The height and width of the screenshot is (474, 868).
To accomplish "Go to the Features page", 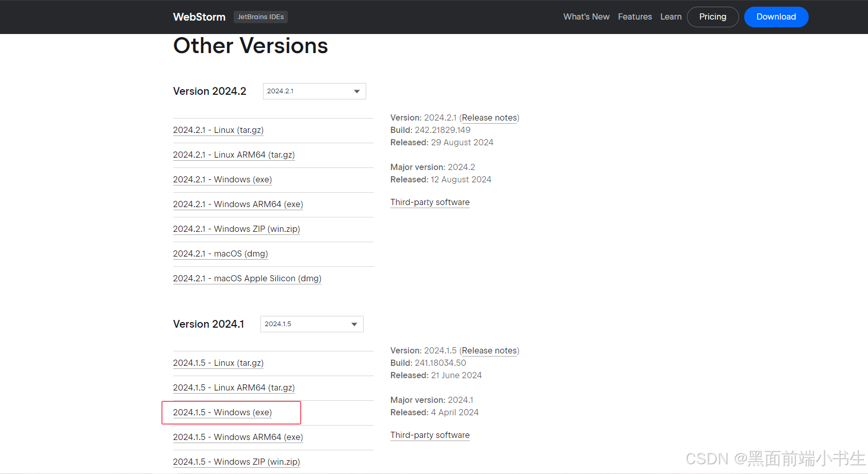I will [635, 17].
